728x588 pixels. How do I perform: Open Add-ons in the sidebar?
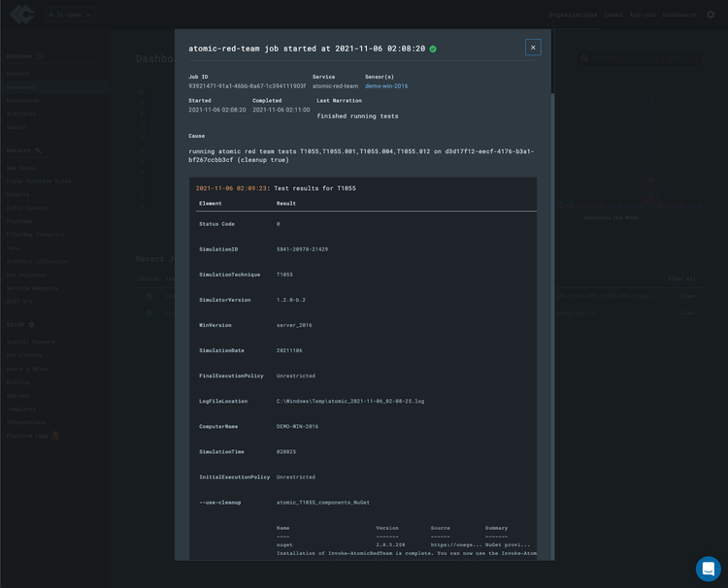pyautogui.click(x=17, y=396)
